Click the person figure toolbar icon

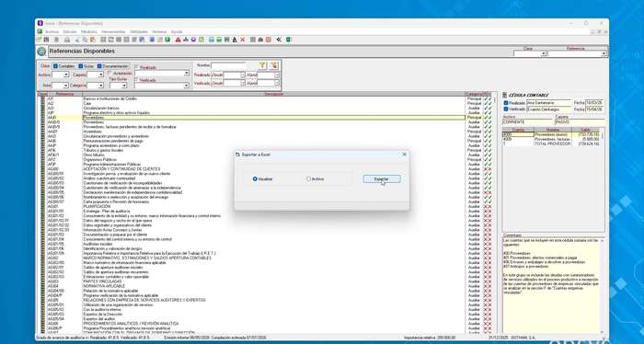click(235, 40)
